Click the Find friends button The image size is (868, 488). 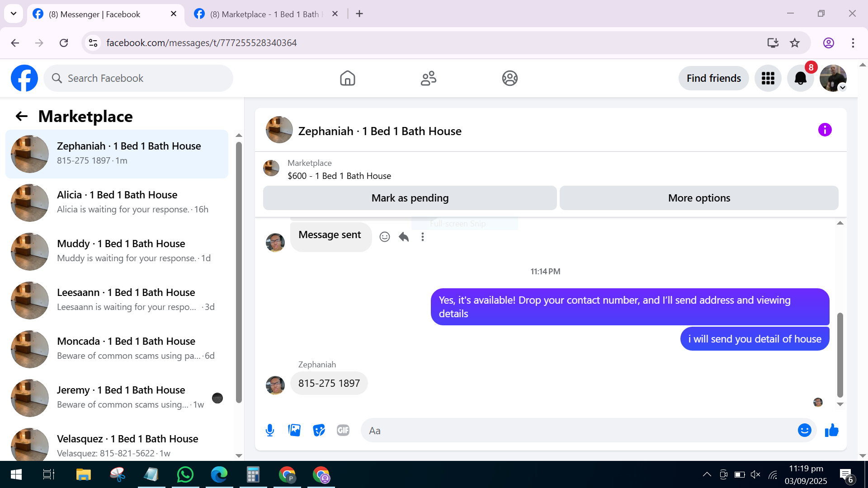[x=713, y=78]
